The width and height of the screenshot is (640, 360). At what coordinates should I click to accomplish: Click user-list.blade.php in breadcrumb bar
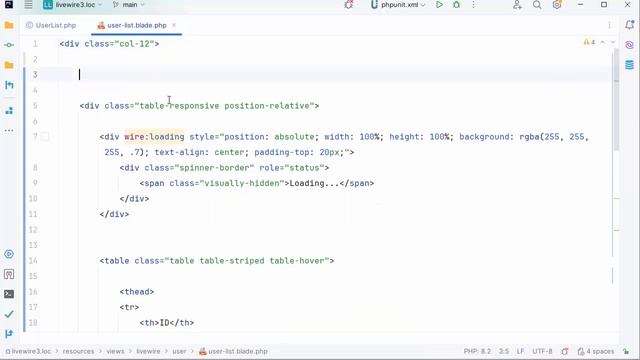click(x=233, y=351)
